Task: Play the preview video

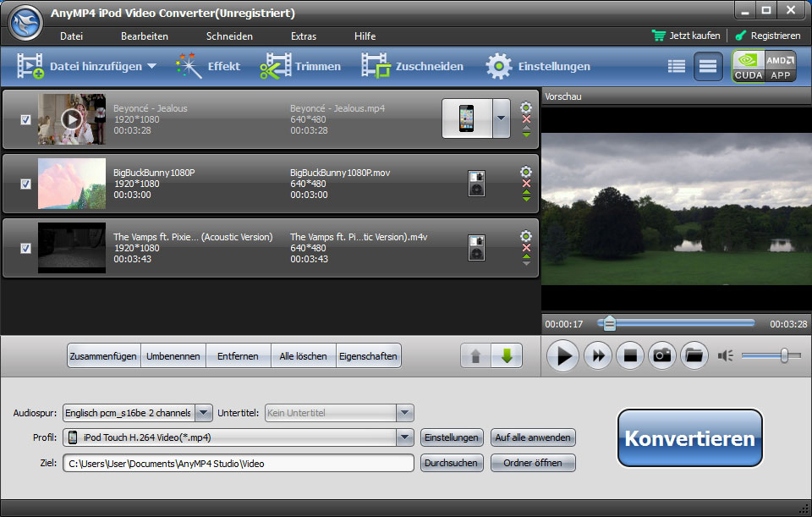Action: [x=562, y=356]
